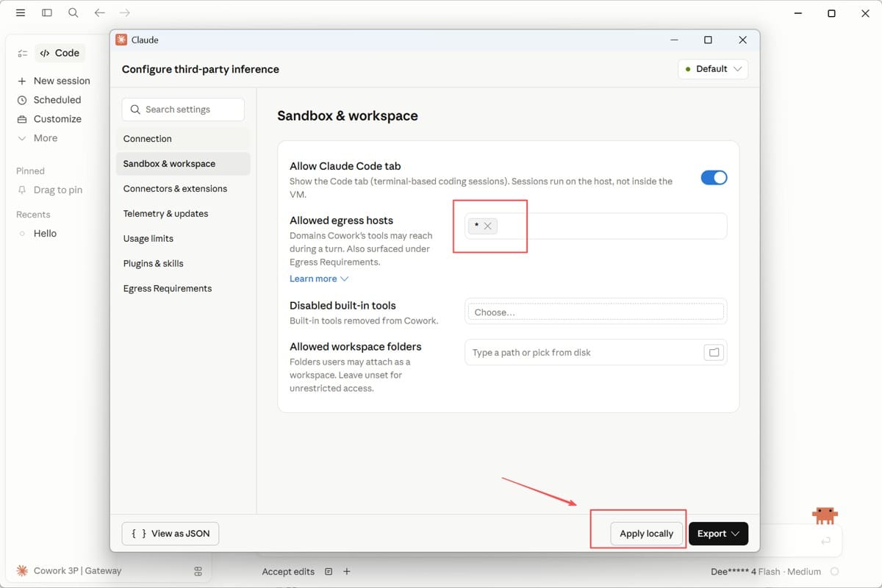
Task: Open Customize in the sidebar
Action: pyautogui.click(x=49, y=119)
